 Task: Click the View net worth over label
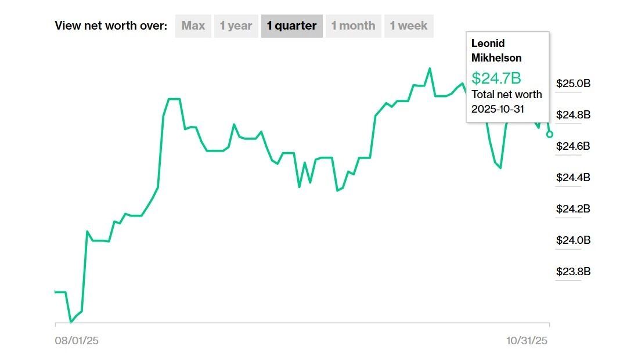pos(111,26)
